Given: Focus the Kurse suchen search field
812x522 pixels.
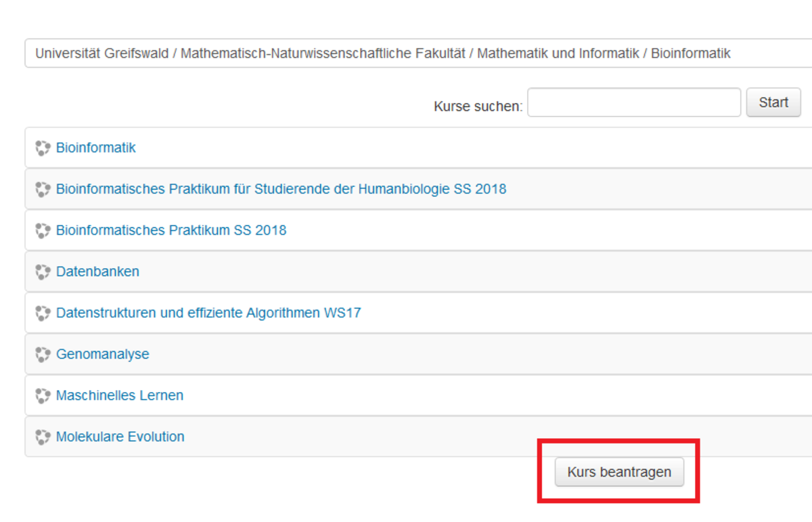Looking at the screenshot, I should [634, 103].
